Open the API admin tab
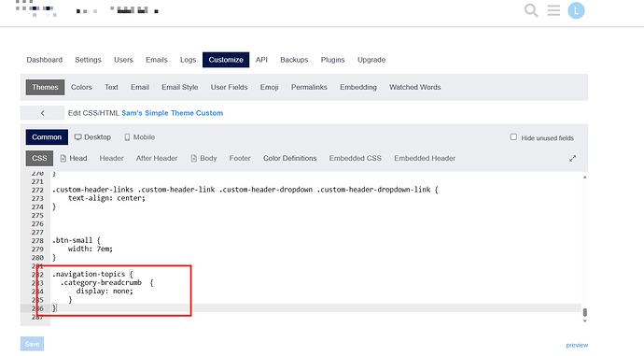The width and height of the screenshot is (644, 356). click(261, 60)
